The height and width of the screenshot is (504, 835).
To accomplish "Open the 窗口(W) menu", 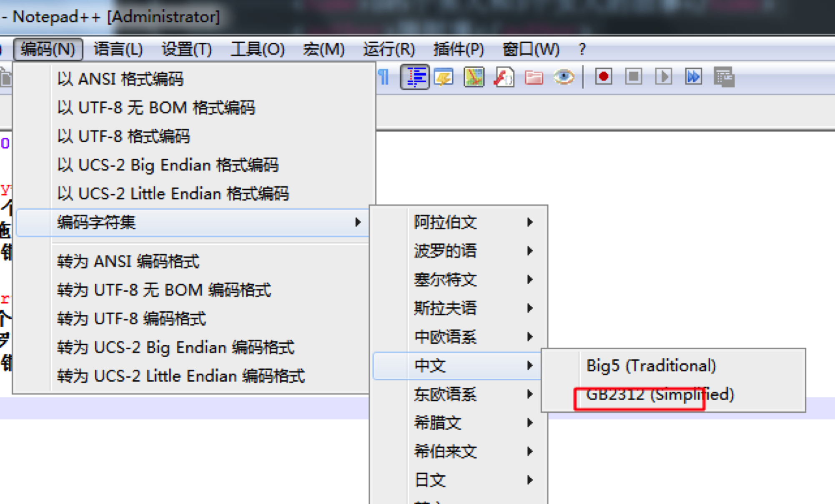I will (531, 49).
